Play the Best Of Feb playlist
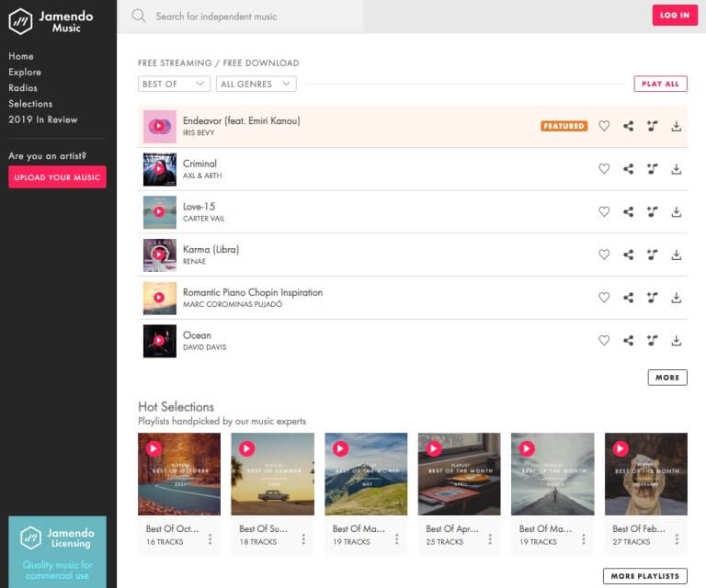706x588 pixels. click(x=621, y=448)
